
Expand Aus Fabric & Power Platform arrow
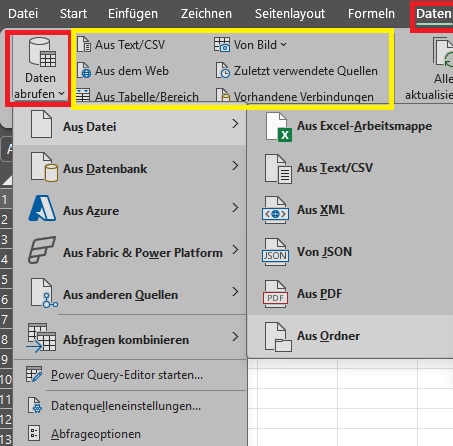point(235,250)
